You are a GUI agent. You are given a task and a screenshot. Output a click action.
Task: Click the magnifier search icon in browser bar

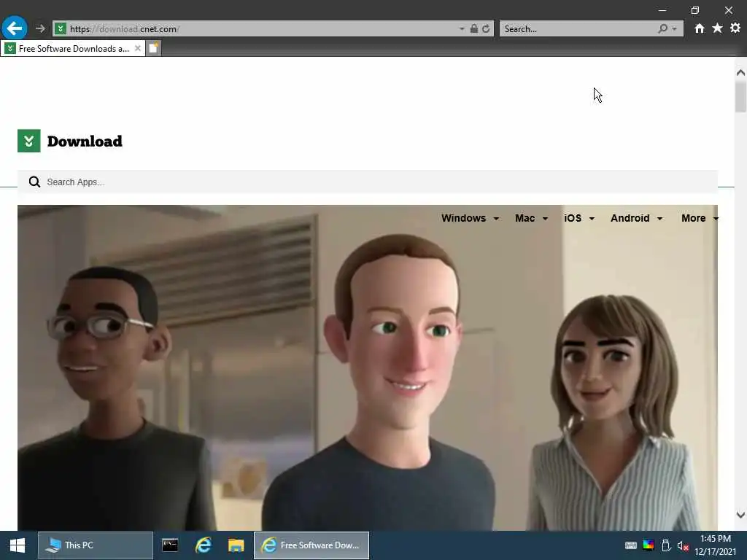(662, 29)
